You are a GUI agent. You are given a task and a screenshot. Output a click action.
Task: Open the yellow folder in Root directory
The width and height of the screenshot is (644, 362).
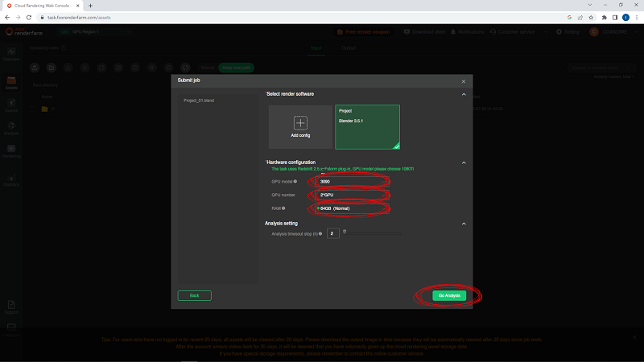(45, 109)
